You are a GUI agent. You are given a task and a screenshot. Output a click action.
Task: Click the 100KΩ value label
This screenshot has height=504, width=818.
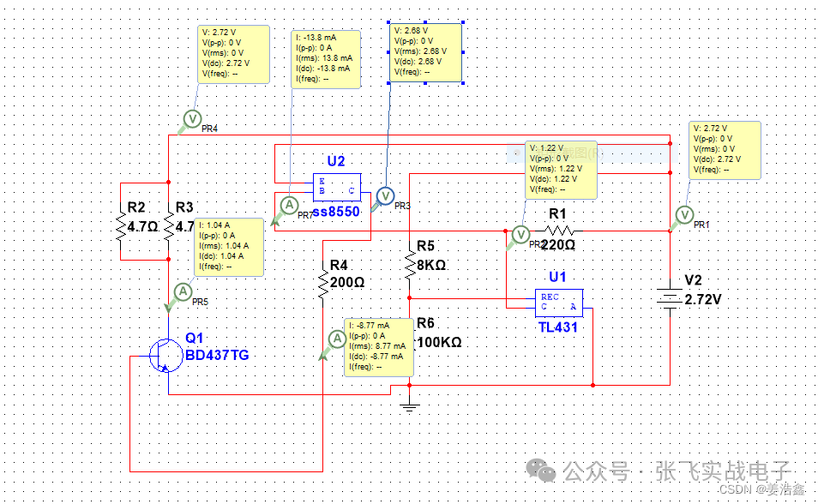point(439,342)
